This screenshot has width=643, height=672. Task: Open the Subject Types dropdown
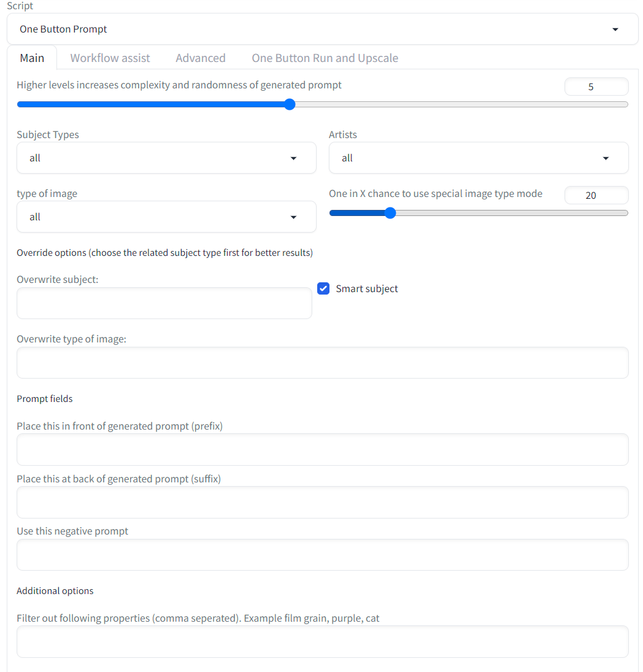166,158
